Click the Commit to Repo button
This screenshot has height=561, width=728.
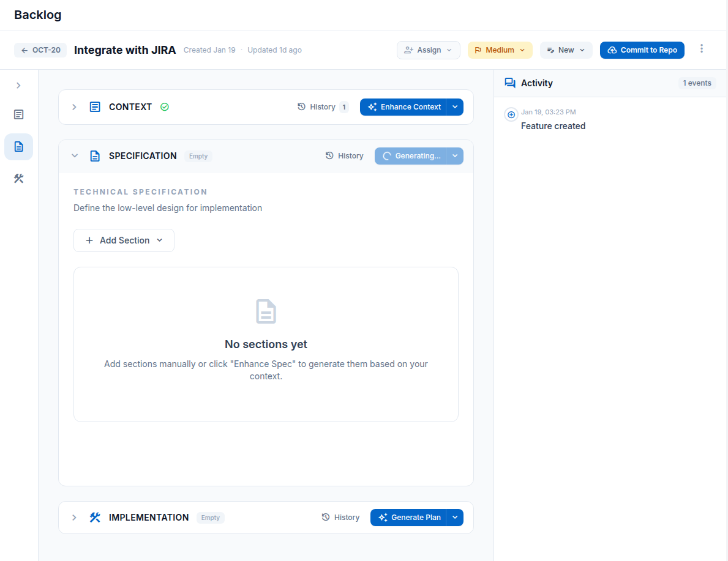(642, 50)
